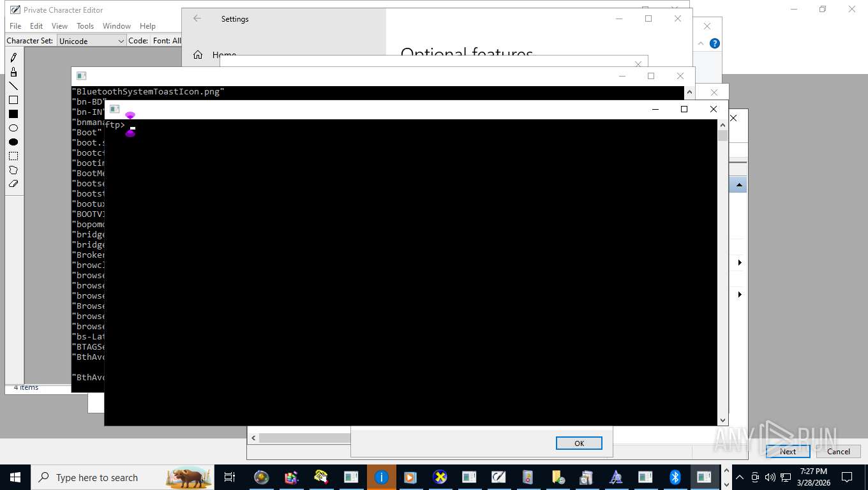Viewport: 868px width, 490px height.
Task: Click the back arrow in Settings window
Action: tap(197, 19)
